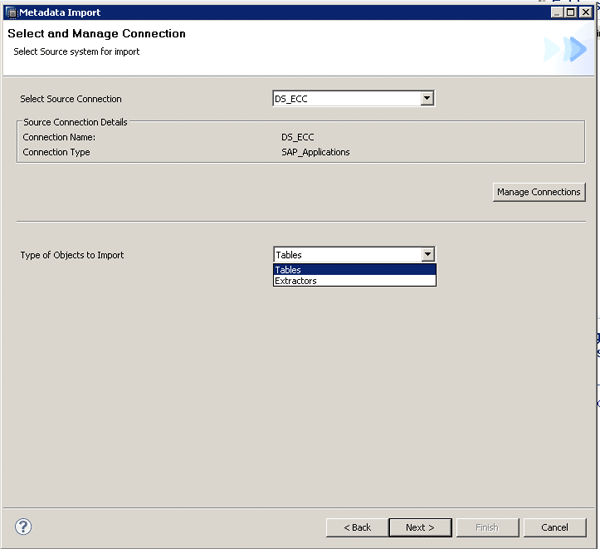Click the Metadata Import title bar window icon
This screenshot has height=549, width=600.
click(12, 12)
